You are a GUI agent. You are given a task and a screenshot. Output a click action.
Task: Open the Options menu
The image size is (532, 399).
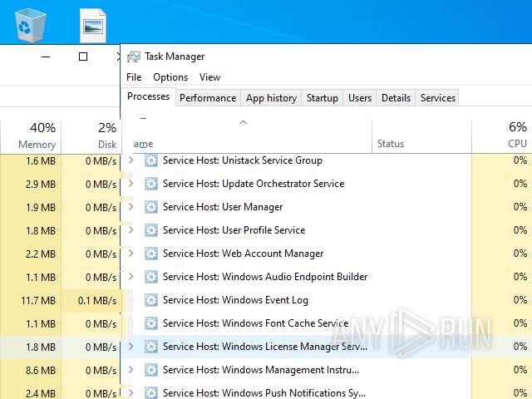click(x=170, y=77)
